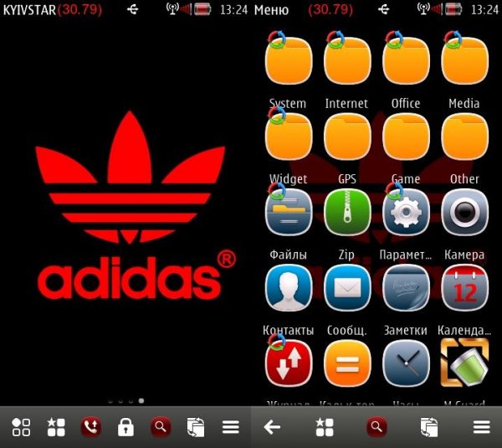Tap home screen task switcher icon

[196, 427]
